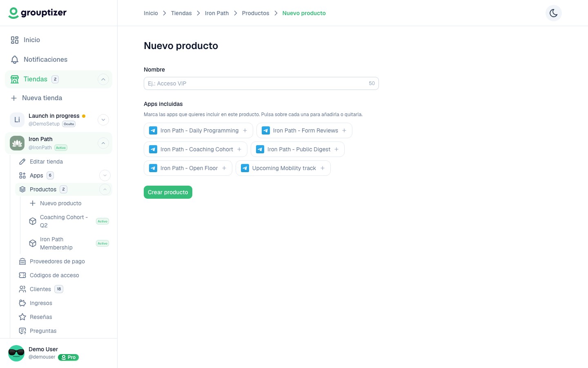The image size is (588, 368).
Task: Expand the Apps submenu chevron
Action: coord(105,175)
